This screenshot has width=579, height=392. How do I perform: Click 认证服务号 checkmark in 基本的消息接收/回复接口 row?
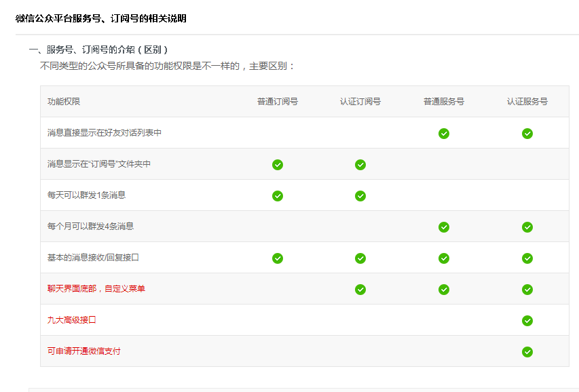tap(527, 258)
